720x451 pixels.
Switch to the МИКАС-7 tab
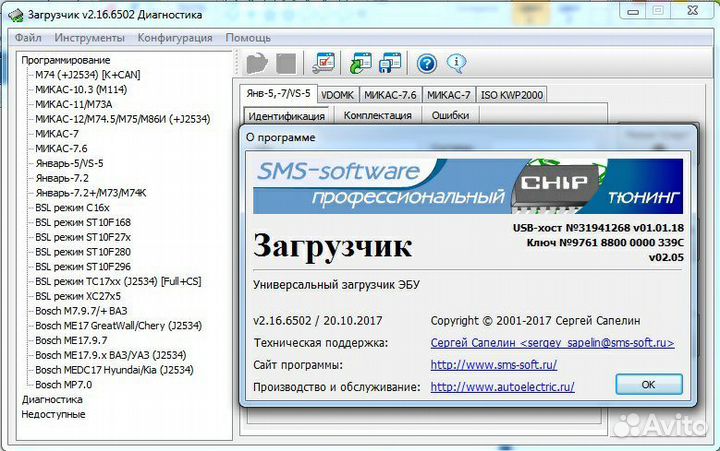point(449,95)
